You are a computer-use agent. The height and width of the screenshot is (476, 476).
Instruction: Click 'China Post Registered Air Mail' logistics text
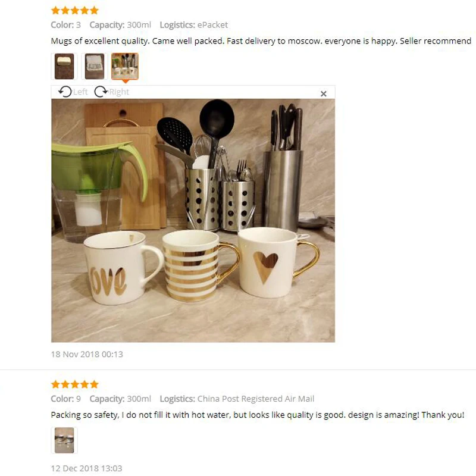pos(256,399)
